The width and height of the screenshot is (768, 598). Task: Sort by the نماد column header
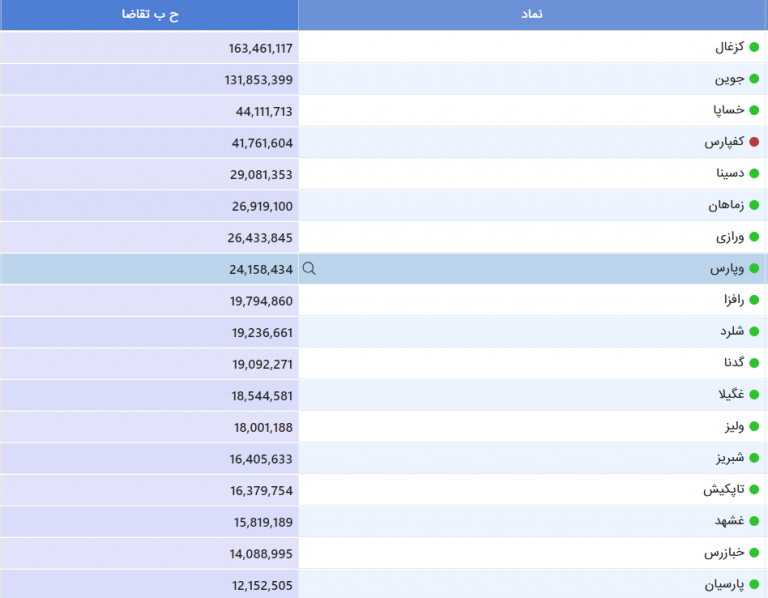[x=532, y=15]
